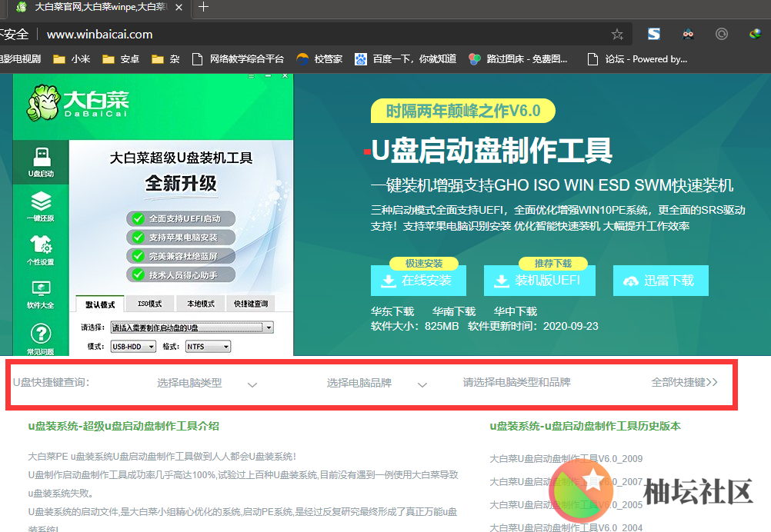771x532 pixels.
Task: Open the 路过图床 bookmark
Action: 519,59
